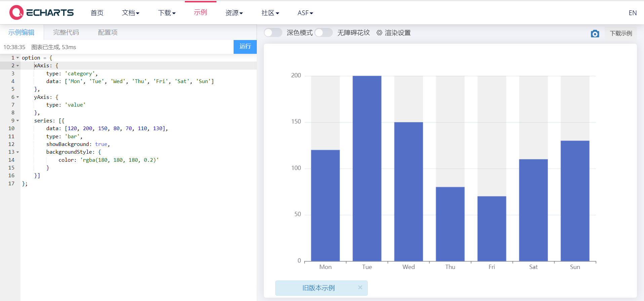
Task: Toggle 无障碍花纹 decal pattern switch
Action: [323, 33]
